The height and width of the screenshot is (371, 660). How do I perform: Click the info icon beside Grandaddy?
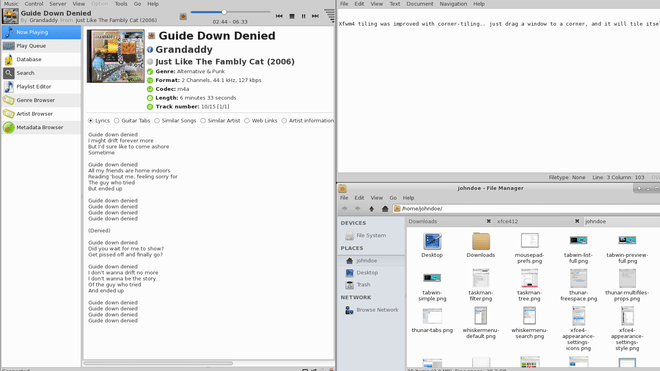click(x=150, y=50)
